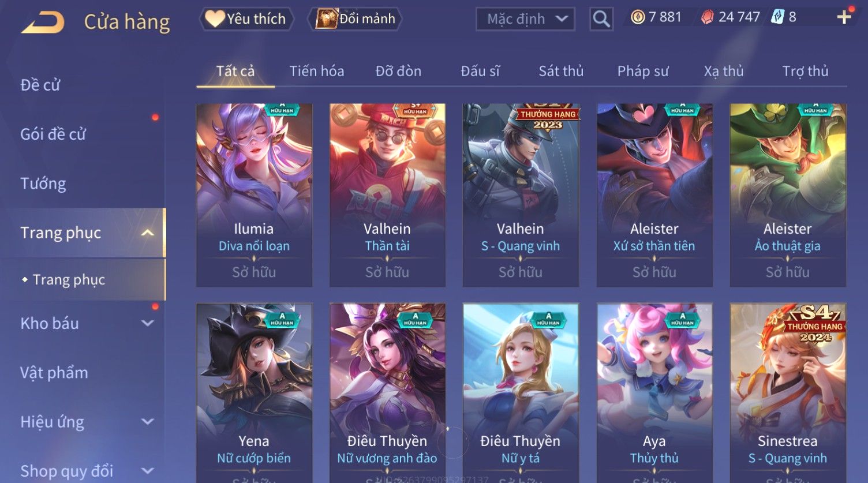
Task: Switch to the Pháp sư tab
Action: pyautogui.click(x=643, y=71)
